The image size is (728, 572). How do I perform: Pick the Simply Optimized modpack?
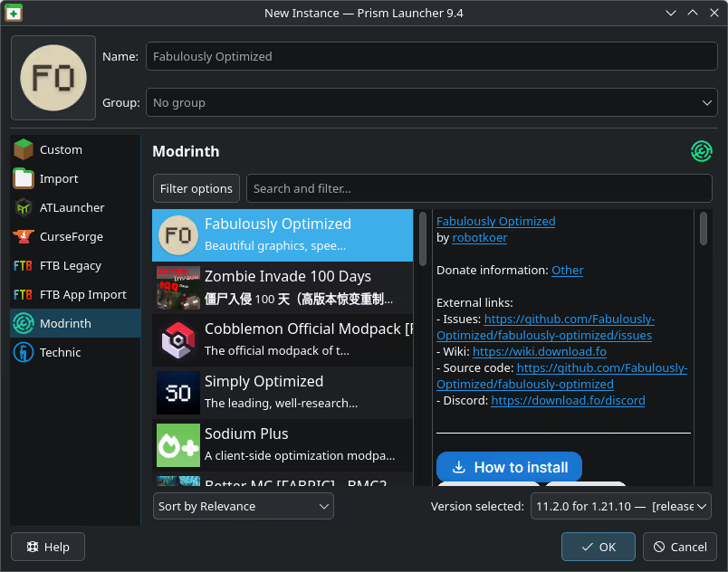point(283,392)
